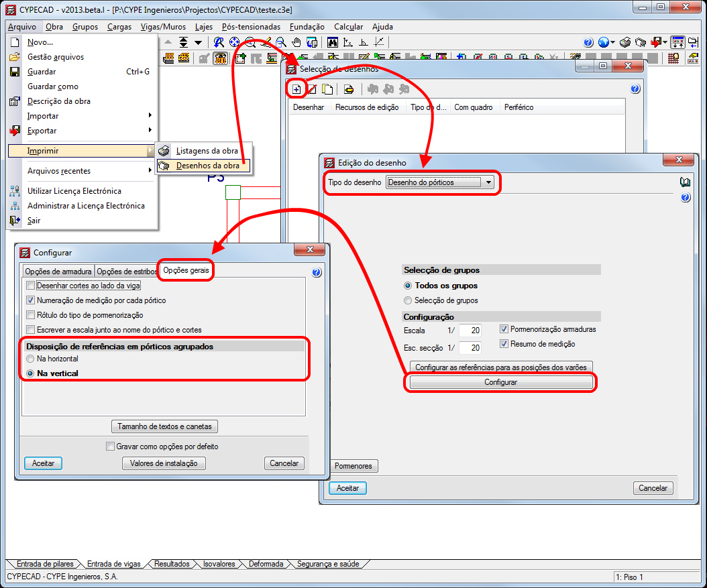This screenshot has width=707, height=588.
Task: Choose 'Desenhos da obra' from submenu
Action: coord(203,166)
